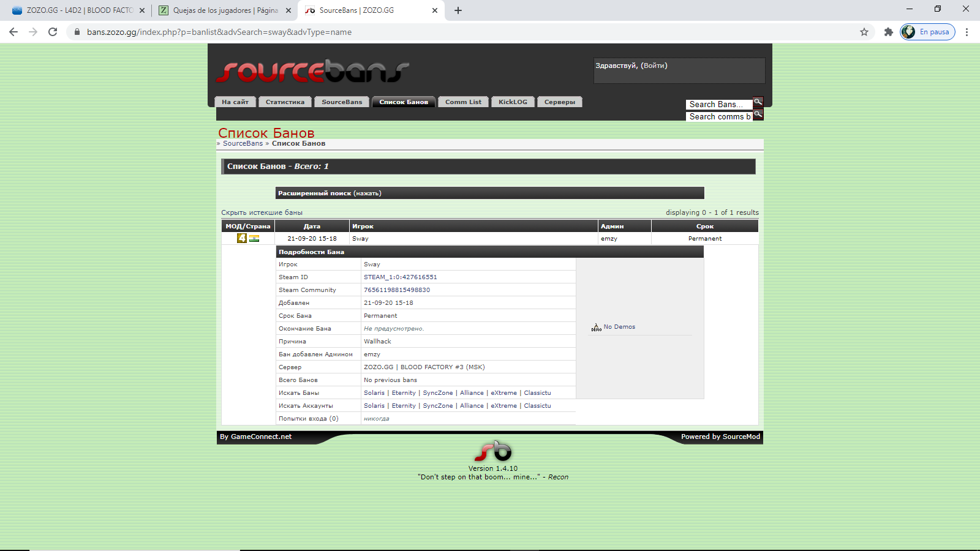Expand Расширенный поиск advanced search
Image resolution: width=980 pixels, height=551 pixels.
[489, 193]
